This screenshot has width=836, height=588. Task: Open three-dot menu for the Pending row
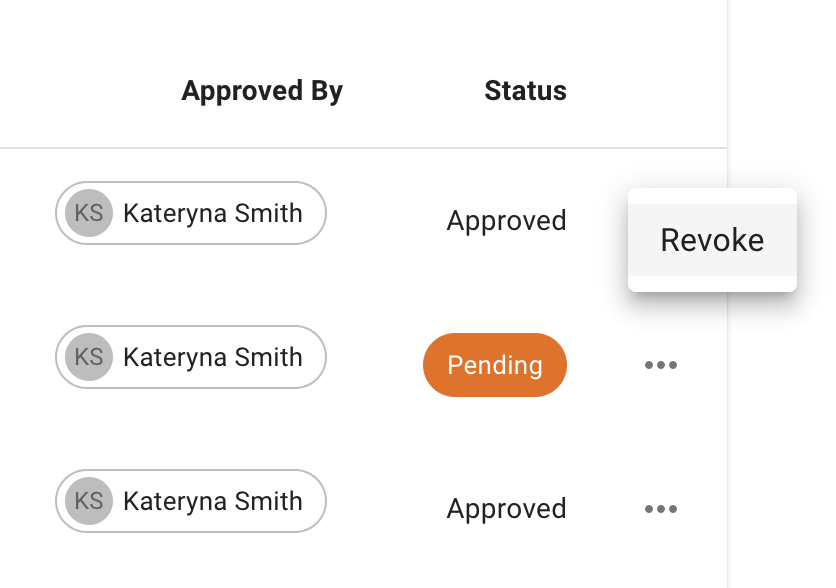coord(661,365)
